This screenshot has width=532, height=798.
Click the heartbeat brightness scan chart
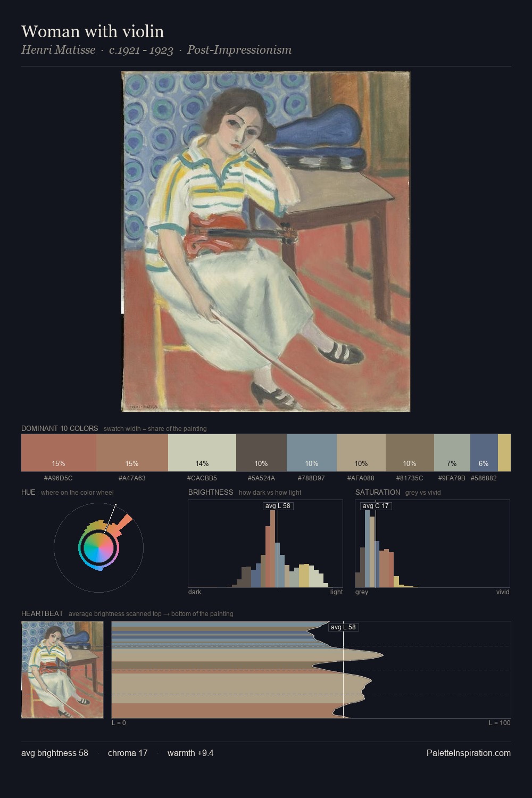[x=311, y=669]
